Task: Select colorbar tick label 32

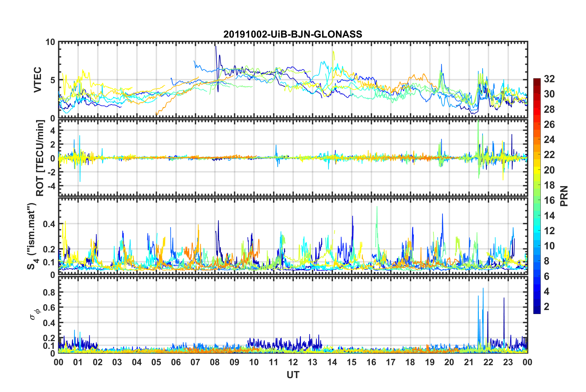Action: pos(549,79)
